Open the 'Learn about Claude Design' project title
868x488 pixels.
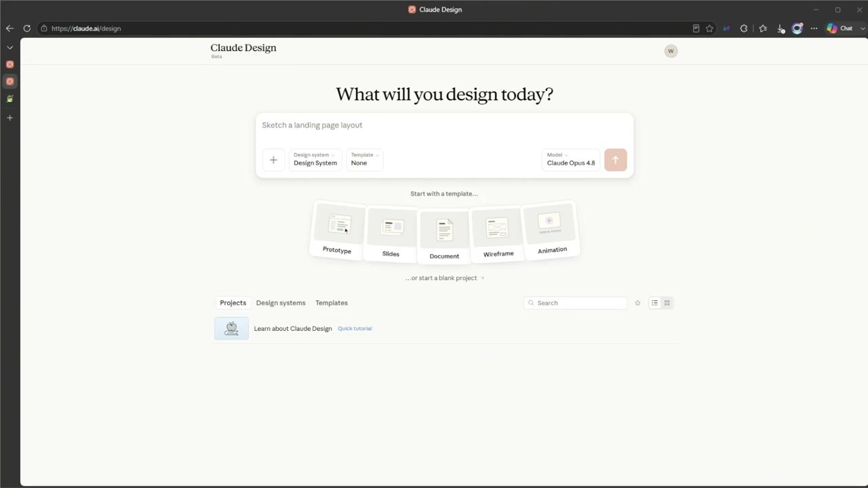[x=293, y=329]
